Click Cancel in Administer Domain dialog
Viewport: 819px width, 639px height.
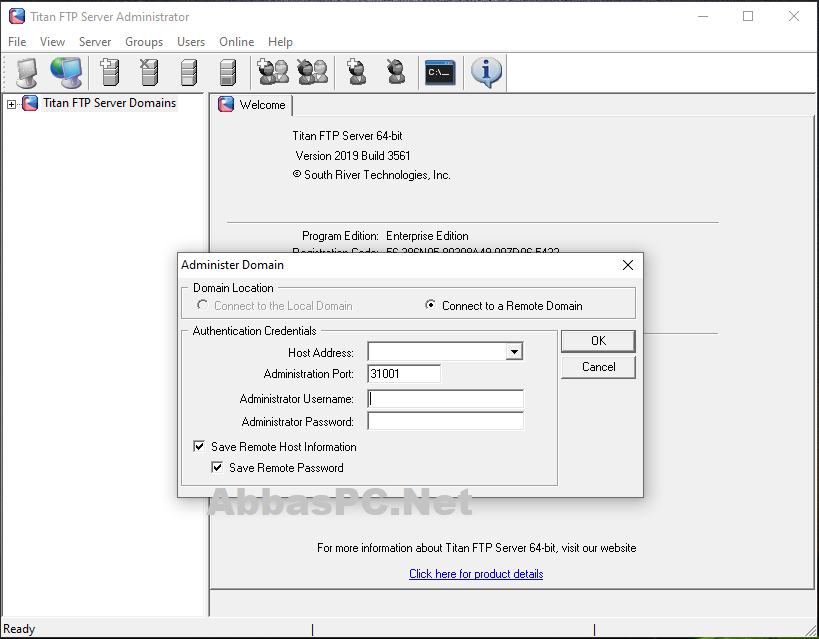[598, 367]
